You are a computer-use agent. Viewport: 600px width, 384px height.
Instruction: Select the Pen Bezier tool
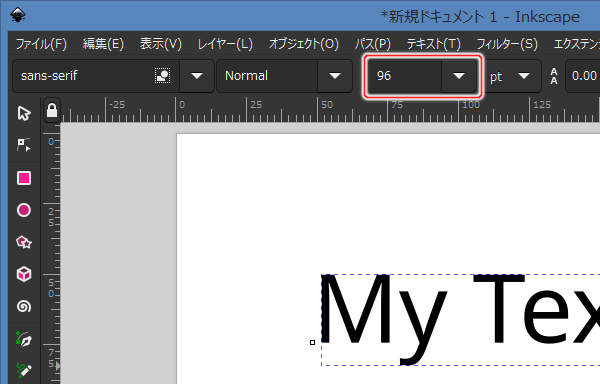coord(24,339)
